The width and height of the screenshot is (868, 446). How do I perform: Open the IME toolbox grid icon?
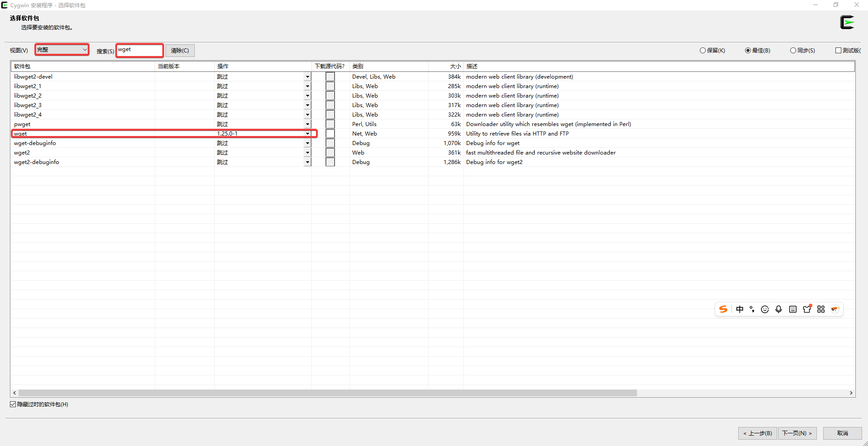pyautogui.click(x=821, y=309)
